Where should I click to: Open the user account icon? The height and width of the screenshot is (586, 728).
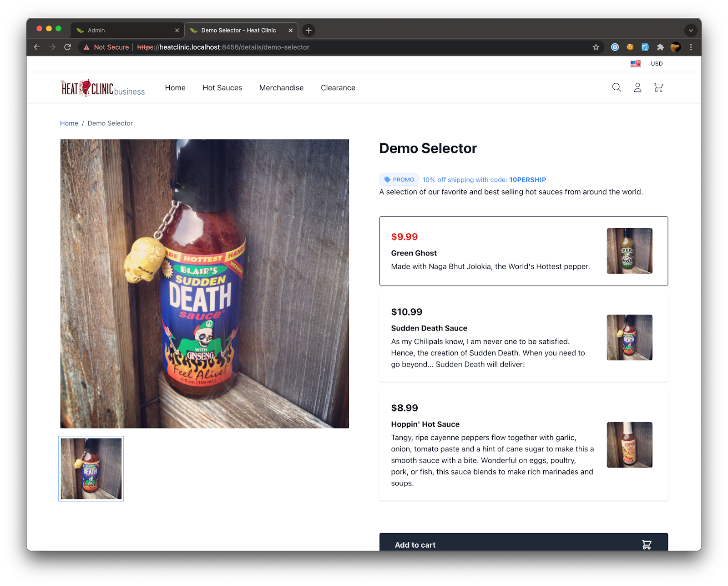pos(637,87)
